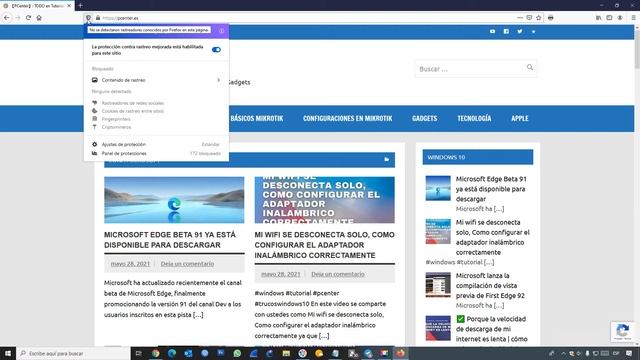
Task: Open the Windows Start menu
Action: (8, 353)
